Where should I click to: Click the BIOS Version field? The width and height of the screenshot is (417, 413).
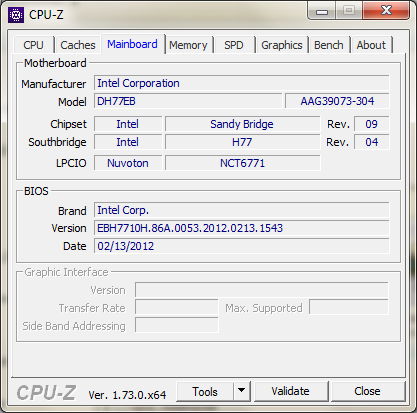pyautogui.click(x=242, y=228)
